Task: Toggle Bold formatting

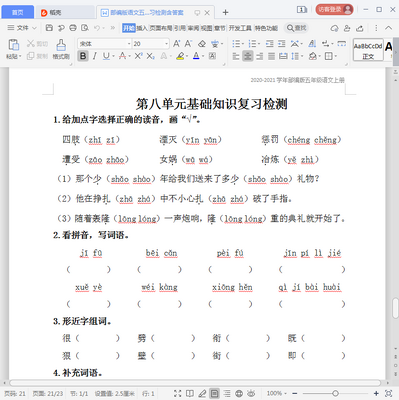Action: (83, 56)
